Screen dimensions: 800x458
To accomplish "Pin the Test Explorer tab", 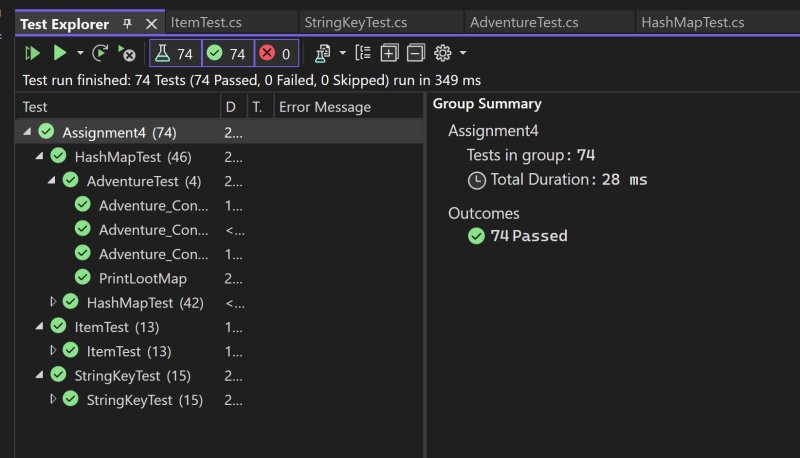I will 128,23.
